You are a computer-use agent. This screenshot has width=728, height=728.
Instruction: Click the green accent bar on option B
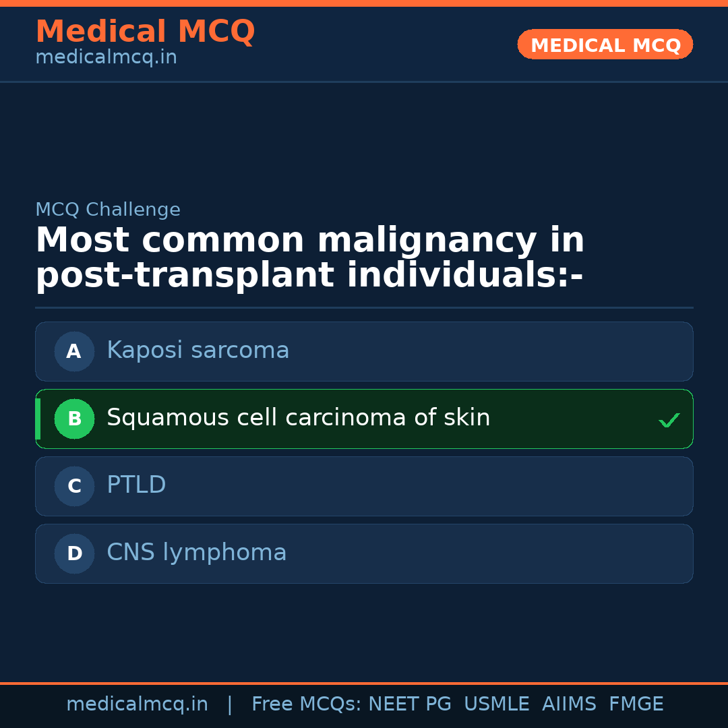(x=38, y=419)
